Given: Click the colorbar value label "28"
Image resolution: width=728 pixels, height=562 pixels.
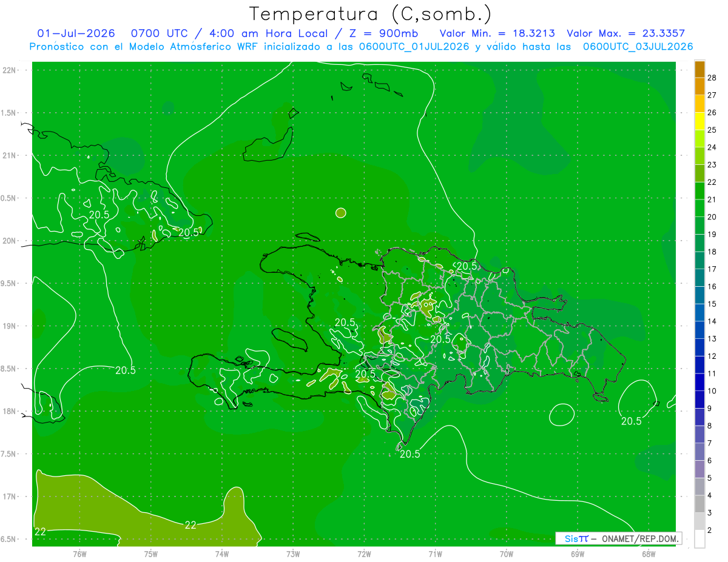Looking at the screenshot, I should point(712,77).
